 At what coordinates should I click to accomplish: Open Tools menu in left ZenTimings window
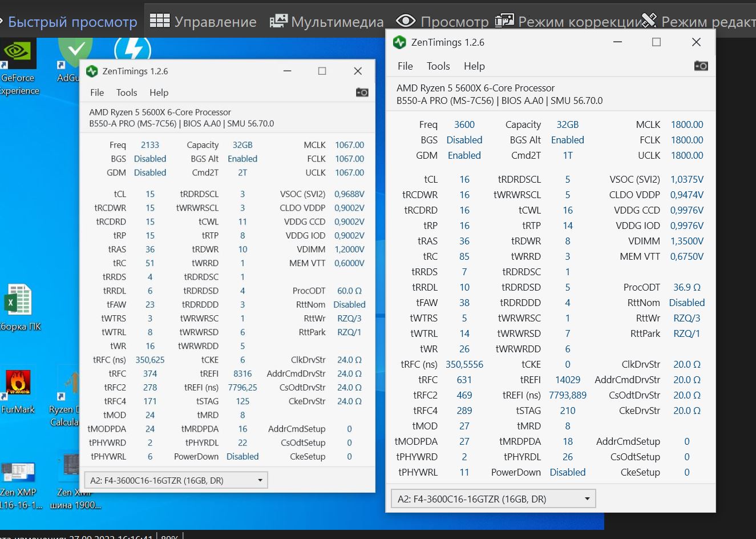tap(127, 92)
